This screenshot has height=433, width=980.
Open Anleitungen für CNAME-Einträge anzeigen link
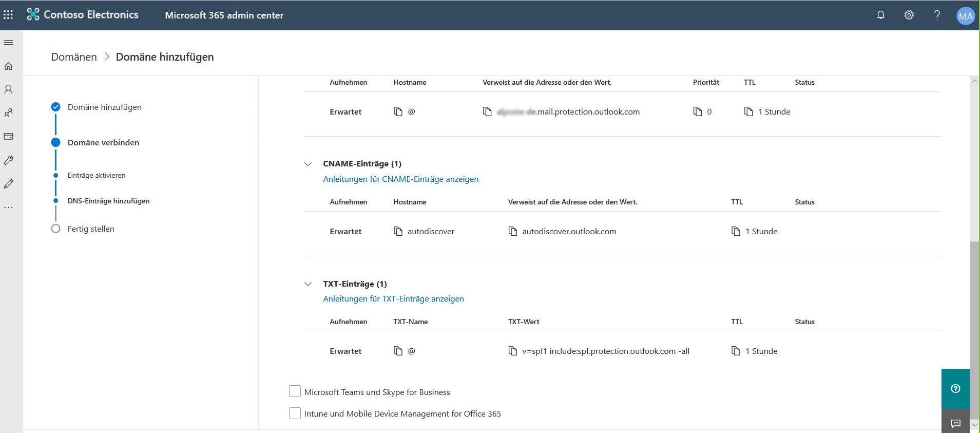click(400, 179)
